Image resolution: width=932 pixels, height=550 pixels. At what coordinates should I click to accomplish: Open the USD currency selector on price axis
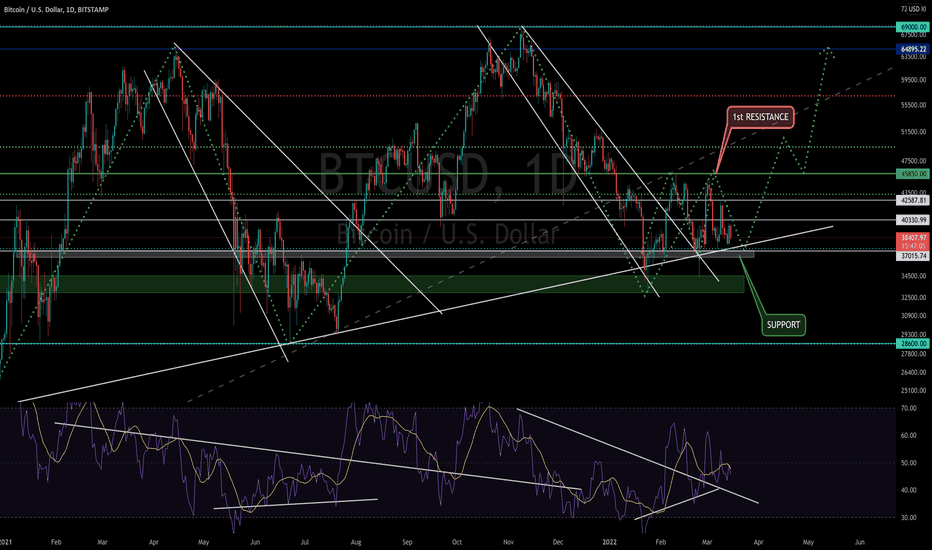pos(913,10)
